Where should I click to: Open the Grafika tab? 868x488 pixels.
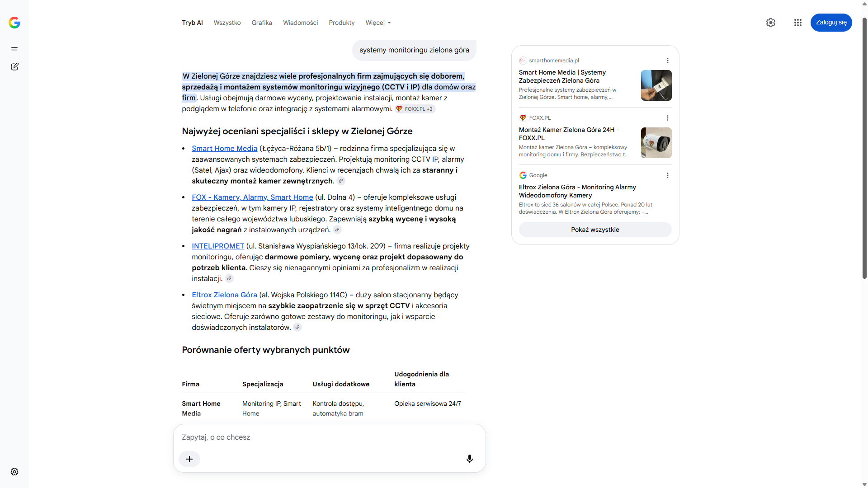click(262, 23)
